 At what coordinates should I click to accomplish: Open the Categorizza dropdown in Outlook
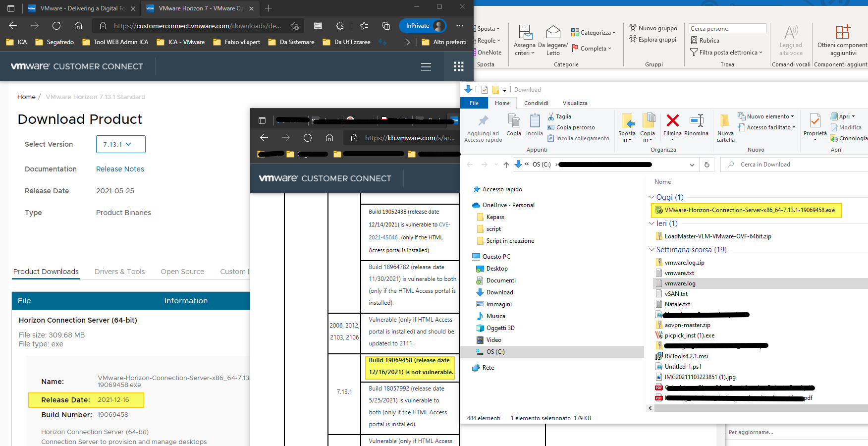(593, 33)
